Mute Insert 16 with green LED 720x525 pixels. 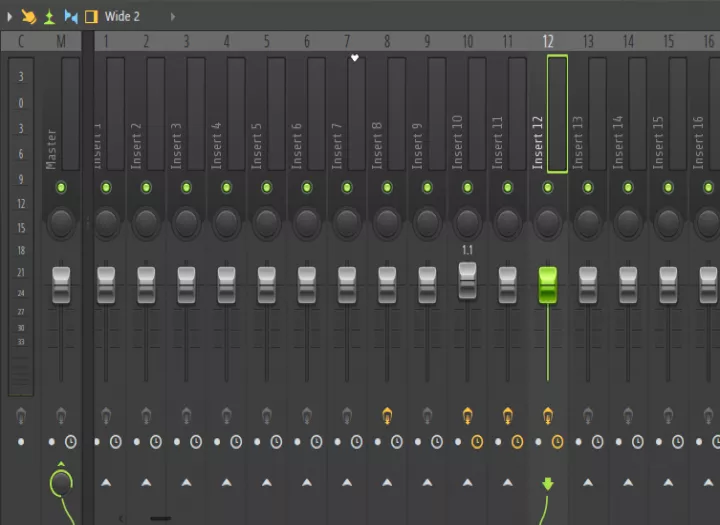coord(709,187)
